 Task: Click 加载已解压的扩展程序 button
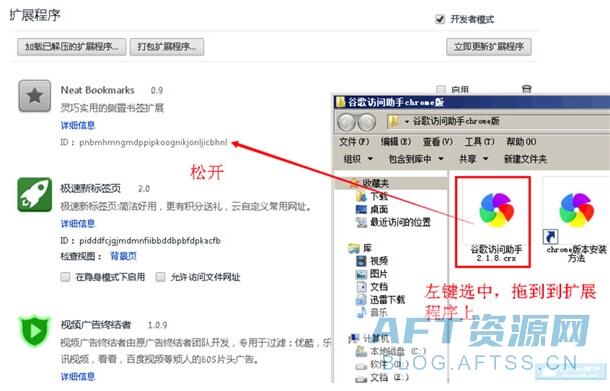point(72,47)
